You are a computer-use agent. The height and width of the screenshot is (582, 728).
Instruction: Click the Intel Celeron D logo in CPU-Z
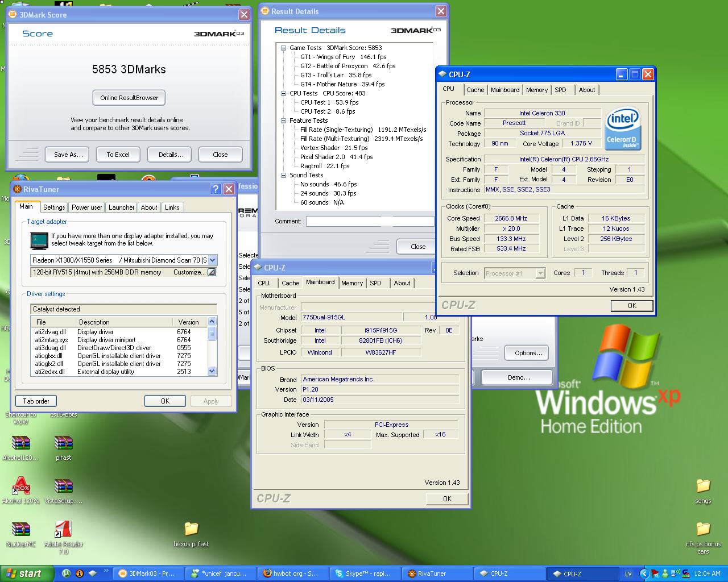click(623, 128)
